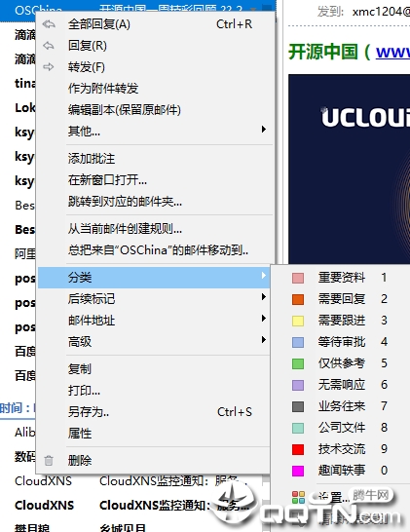Open the www link beside 开源中国
The width and height of the screenshot is (410, 532).
(x=392, y=53)
